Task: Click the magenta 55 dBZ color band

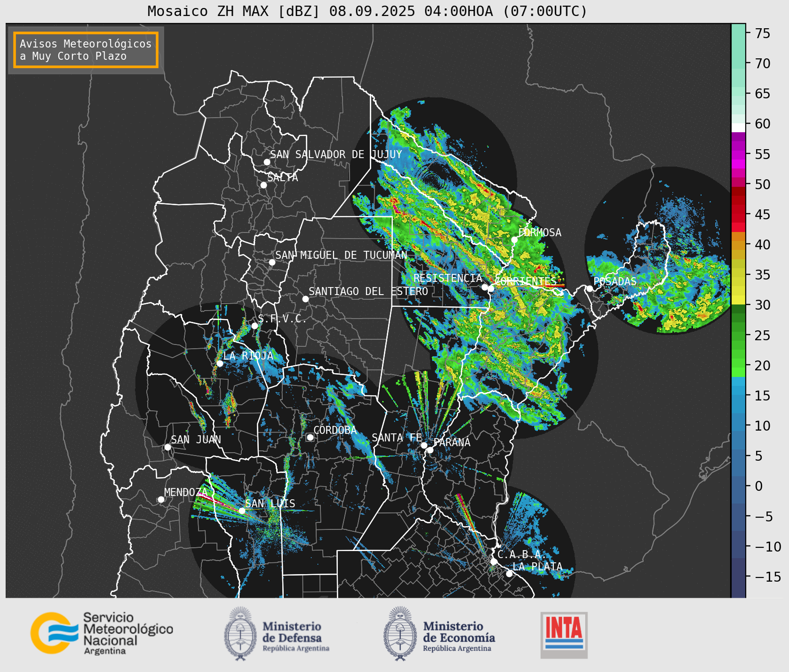Action: point(738,155)
